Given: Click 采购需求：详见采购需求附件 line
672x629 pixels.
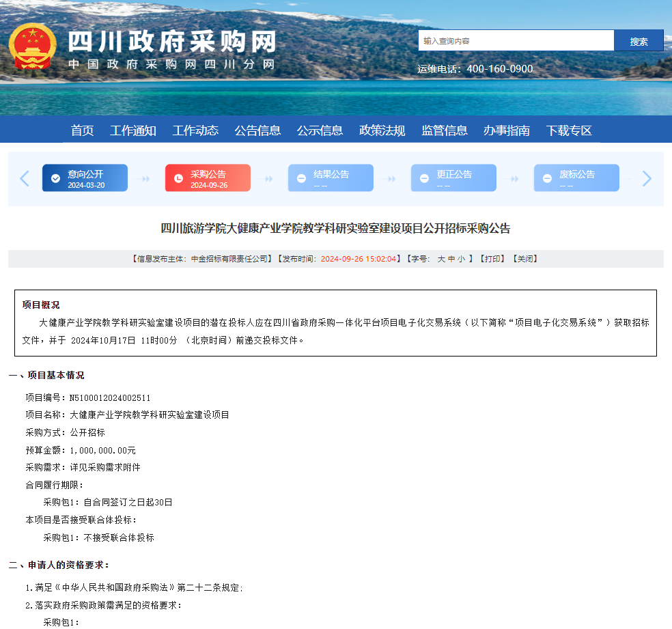Looking at the screenshot, I should 83,467.
